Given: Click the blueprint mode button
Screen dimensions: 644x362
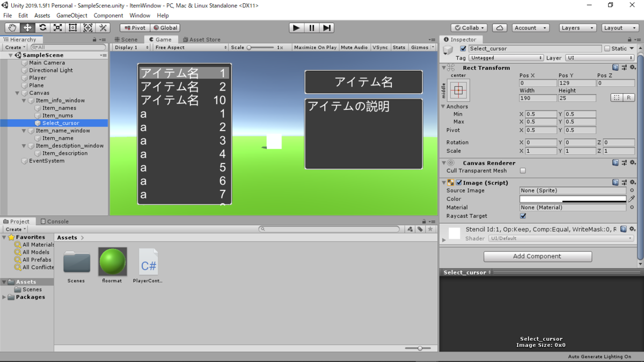Looking at the screenshot, I should point(617,98).
